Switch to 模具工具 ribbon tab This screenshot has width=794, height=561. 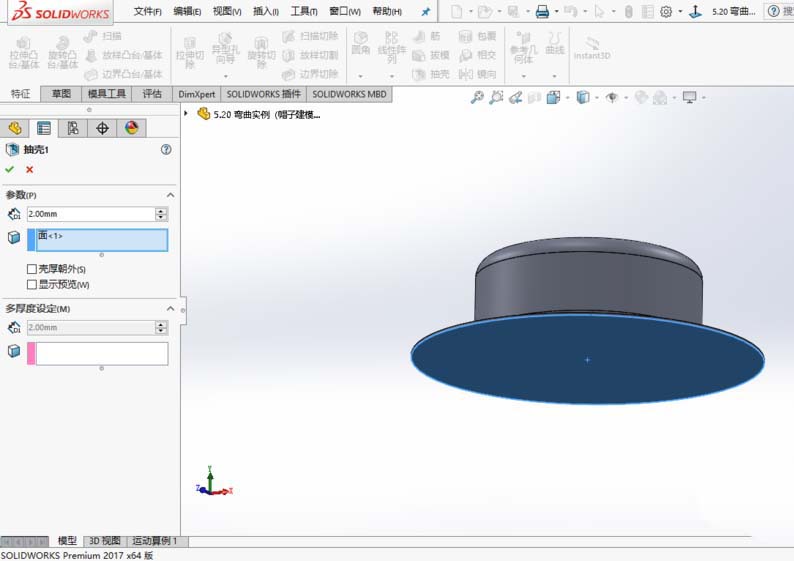tap(106, 94)
